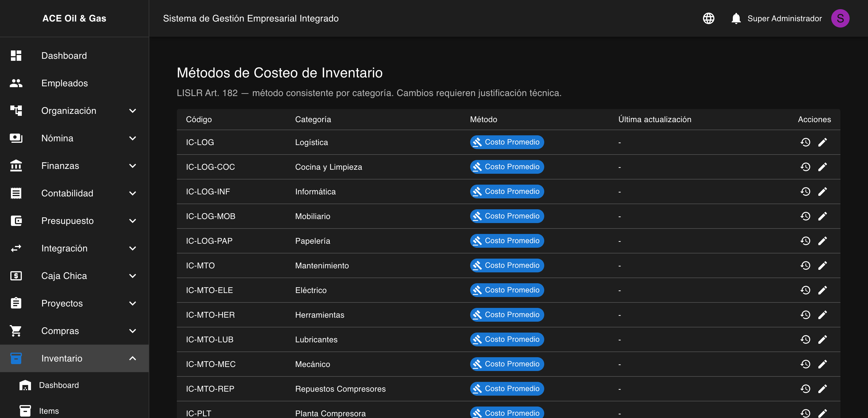
Task: Expand the Nómina menu chevron
Action: 133,138
